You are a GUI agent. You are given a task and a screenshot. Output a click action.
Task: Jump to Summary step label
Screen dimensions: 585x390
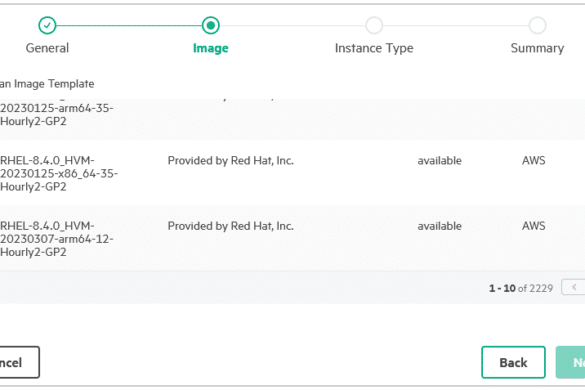538,48
